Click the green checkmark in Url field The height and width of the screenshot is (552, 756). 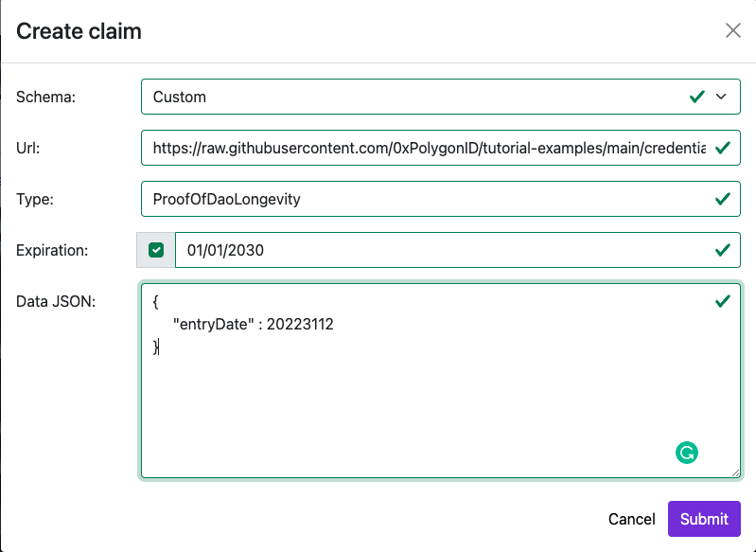(x=722, y=148)
